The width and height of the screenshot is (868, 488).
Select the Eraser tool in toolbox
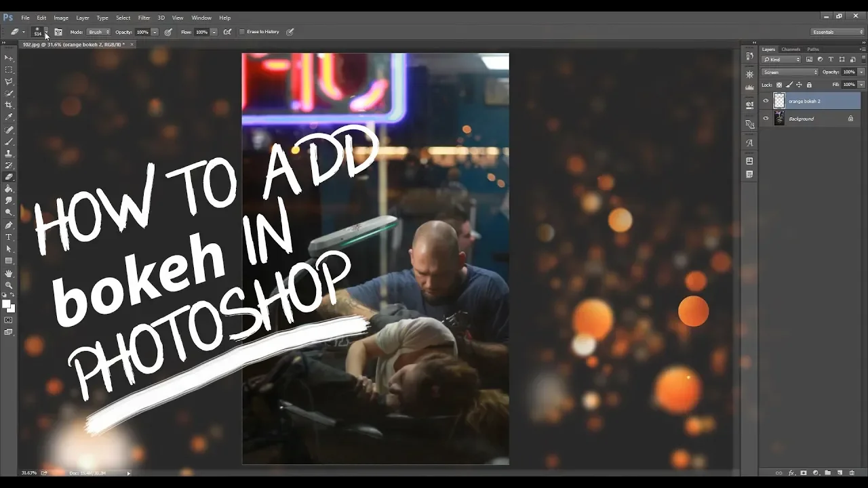pyautogui.click(x=9, y=177)
